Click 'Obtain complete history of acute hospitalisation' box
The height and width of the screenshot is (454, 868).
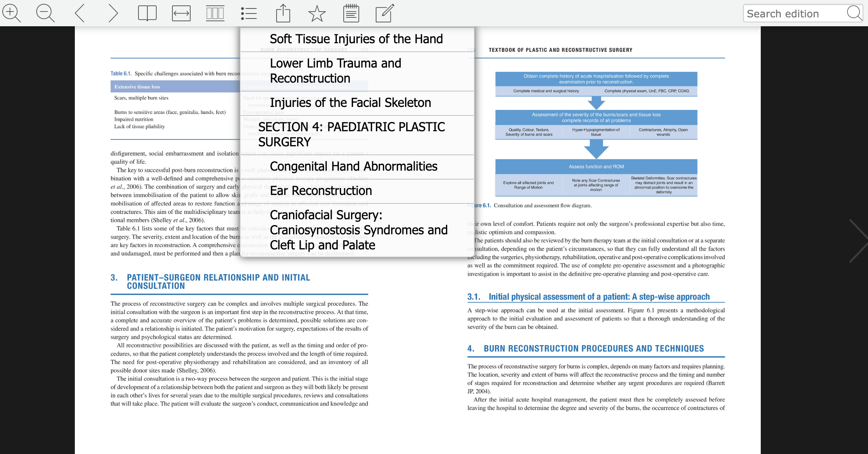point(596,79)
